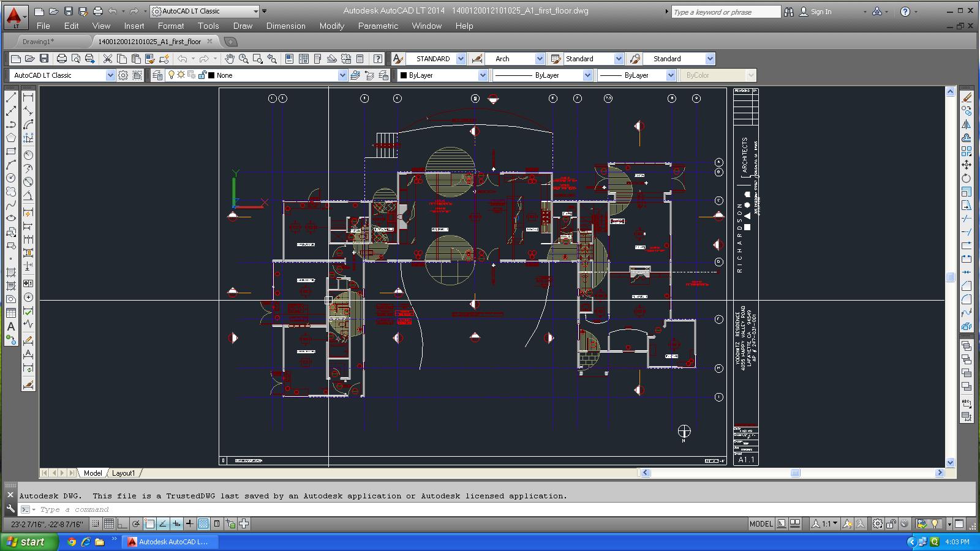Image resolution: width=980 pixels, height=551 pixels.
Task: Expand the Arch dimension style dropdown
Action: click(x=539, y=59)
